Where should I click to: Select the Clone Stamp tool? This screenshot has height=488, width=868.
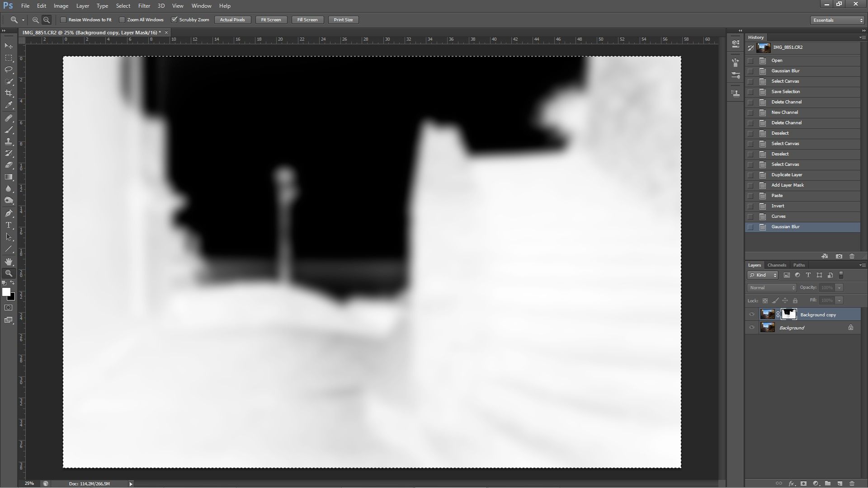point(9,141)
